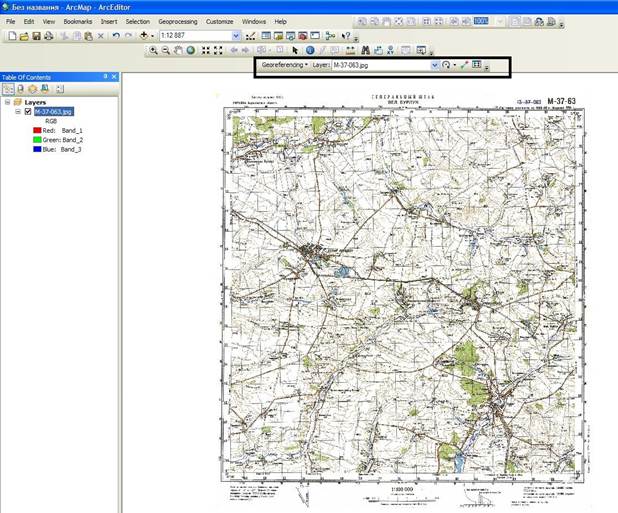
Task: Close the Table Of Contents panel
Action: (114, 77)
